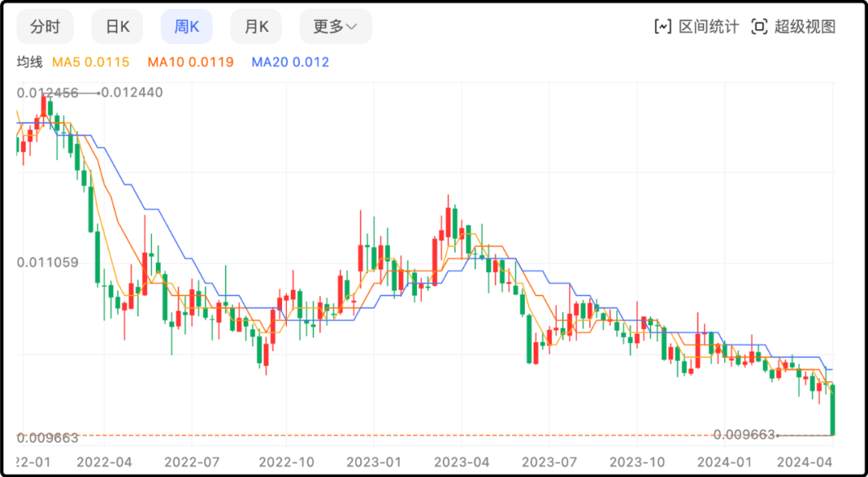Click the 均线 moving average label
Image resolution: width=868 pixels, height=477 pixels.
(29, 62)
